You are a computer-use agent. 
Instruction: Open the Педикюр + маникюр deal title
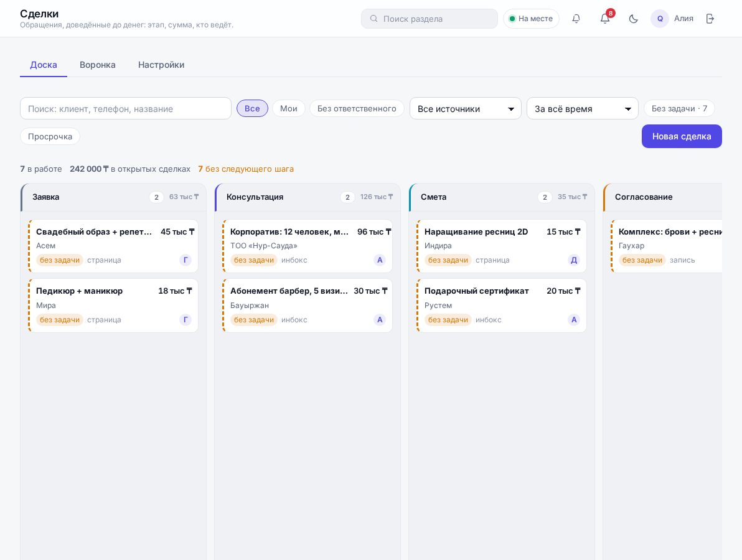80,291
